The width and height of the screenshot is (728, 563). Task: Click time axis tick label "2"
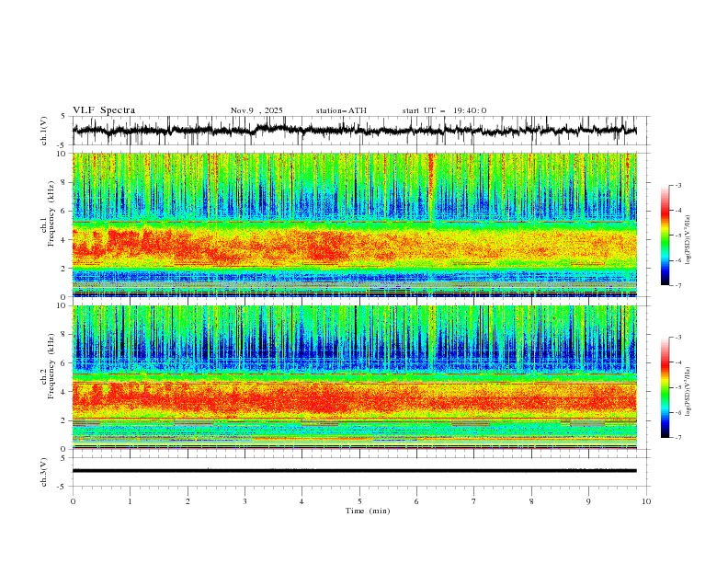point(188,501)
